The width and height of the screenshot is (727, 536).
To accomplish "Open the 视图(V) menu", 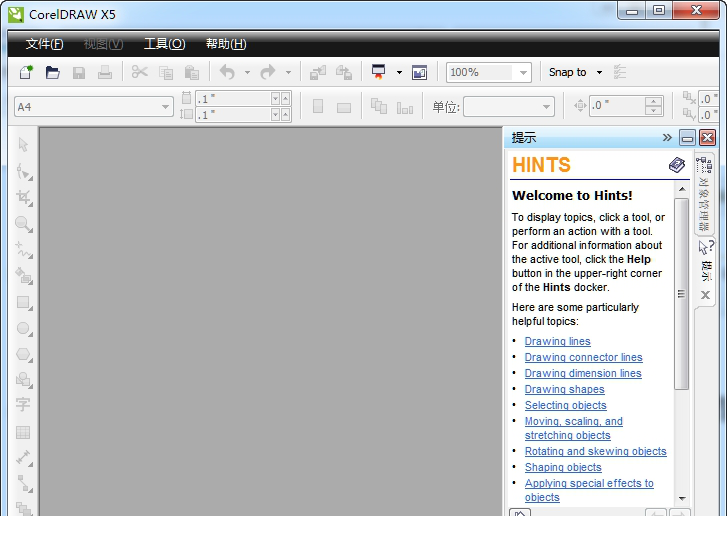I will [x=103, y=44].
